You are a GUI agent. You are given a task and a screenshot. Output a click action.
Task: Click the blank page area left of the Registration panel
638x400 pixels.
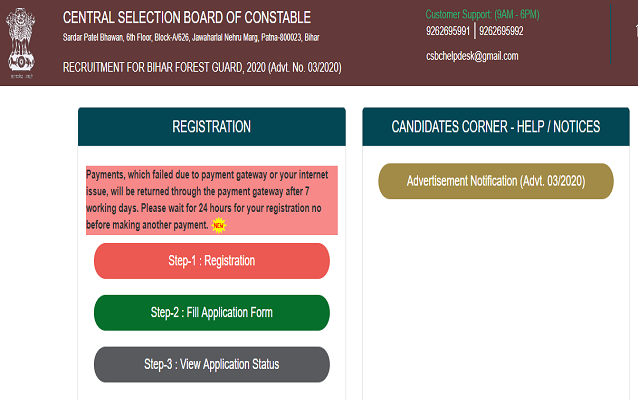(38, 250)
